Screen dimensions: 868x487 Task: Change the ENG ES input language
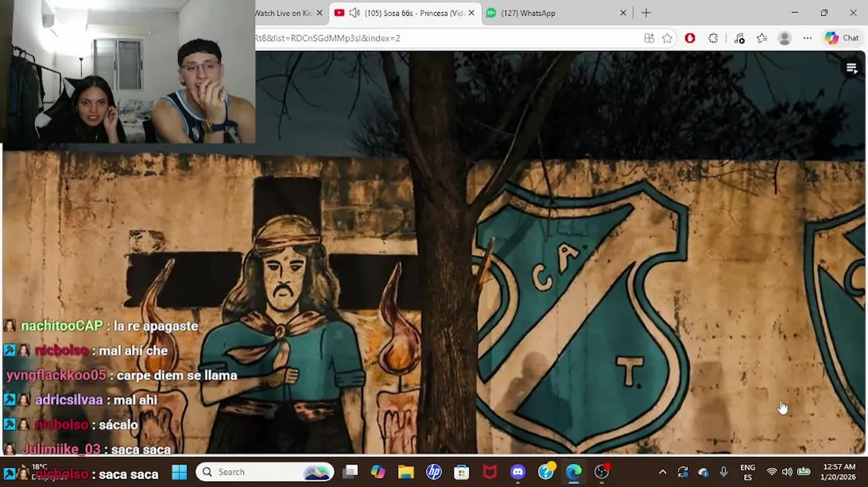748,472
